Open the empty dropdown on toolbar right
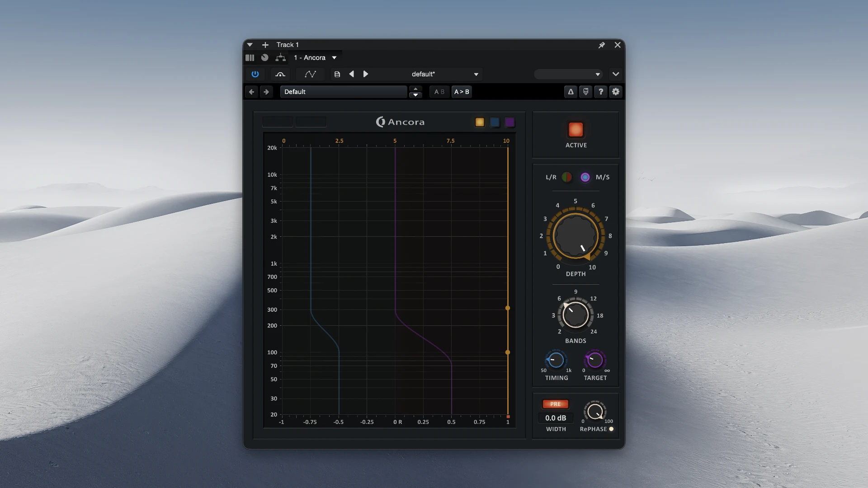 point(568,74)
